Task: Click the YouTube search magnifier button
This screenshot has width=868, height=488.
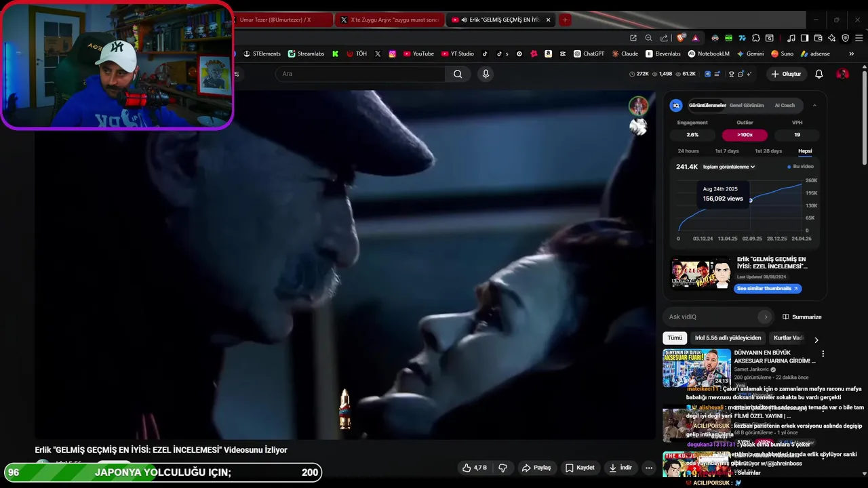Action: 458,74
